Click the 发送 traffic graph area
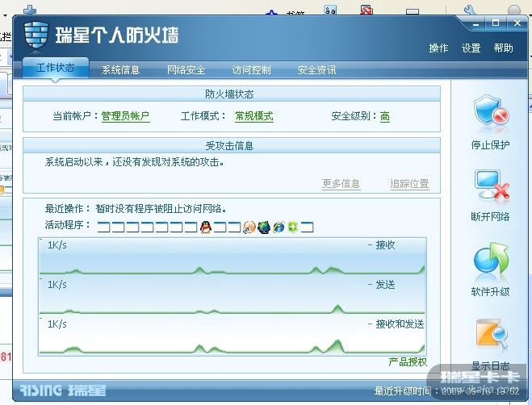The height and width of the screenshot is (405, 532). (232, 297)
